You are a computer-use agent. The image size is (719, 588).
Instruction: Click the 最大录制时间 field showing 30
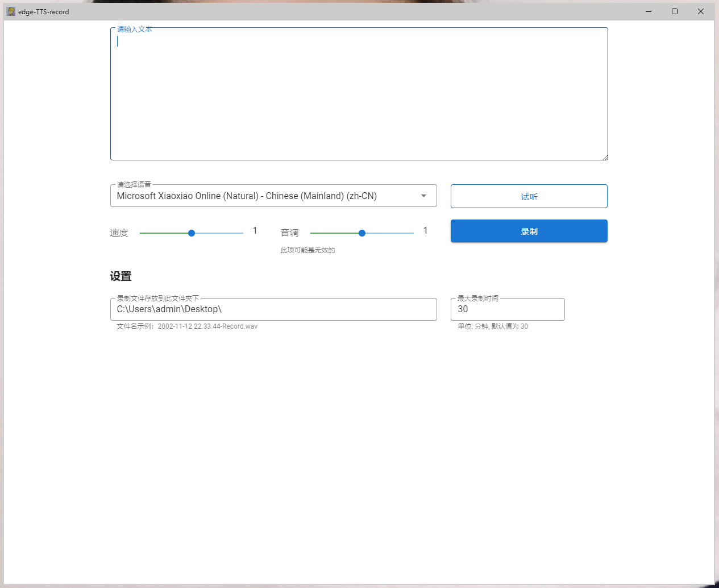click(x=507, y=309)
